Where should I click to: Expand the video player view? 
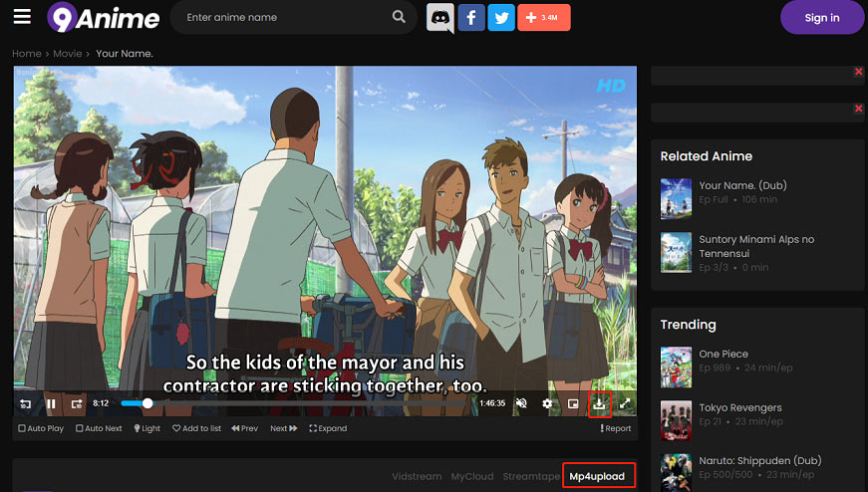(328, 428)
